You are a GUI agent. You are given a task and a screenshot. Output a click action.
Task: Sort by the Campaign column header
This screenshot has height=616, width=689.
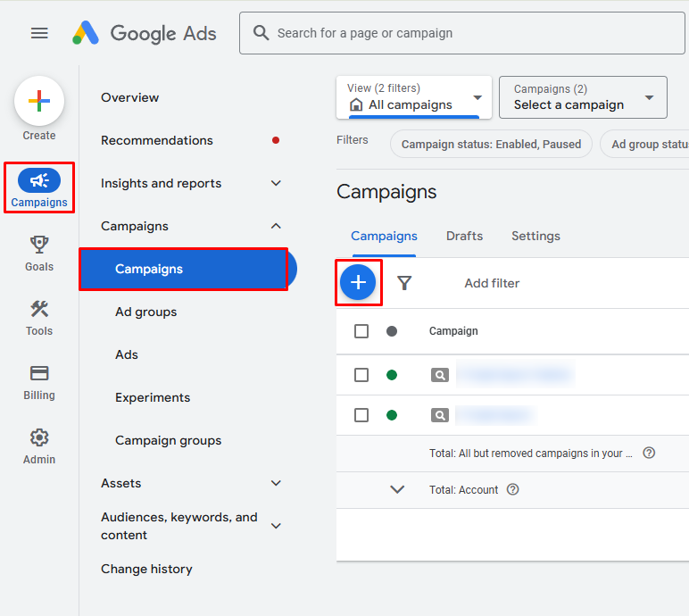[x=453, y=331]
